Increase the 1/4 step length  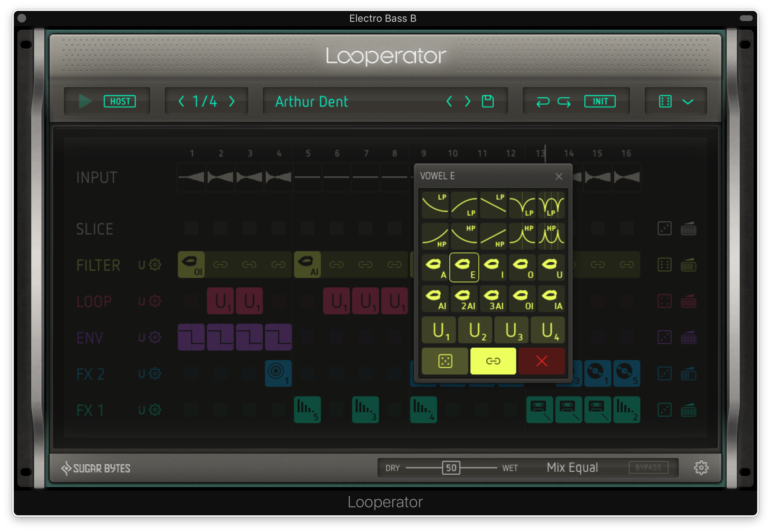[x=232, y=101]
